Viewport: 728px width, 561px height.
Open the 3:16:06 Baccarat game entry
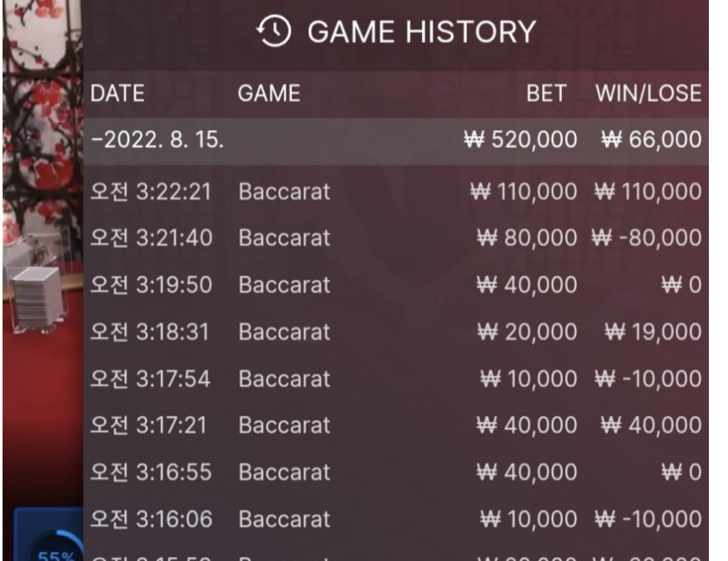pos(396,519)
